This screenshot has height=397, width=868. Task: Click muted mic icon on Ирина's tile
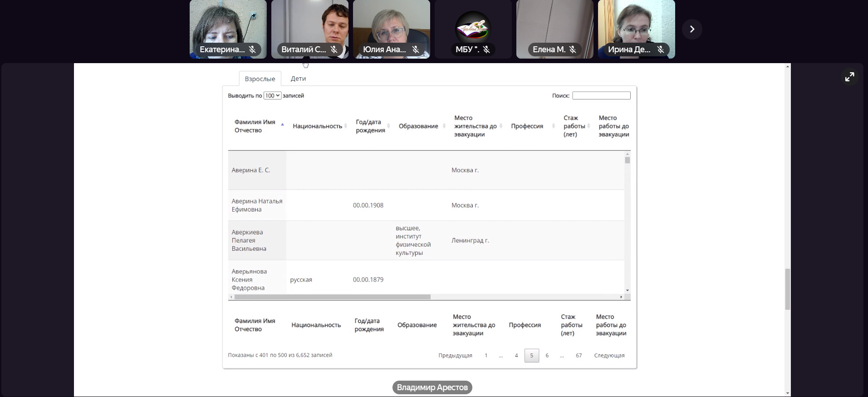click(x=661, y=50)
